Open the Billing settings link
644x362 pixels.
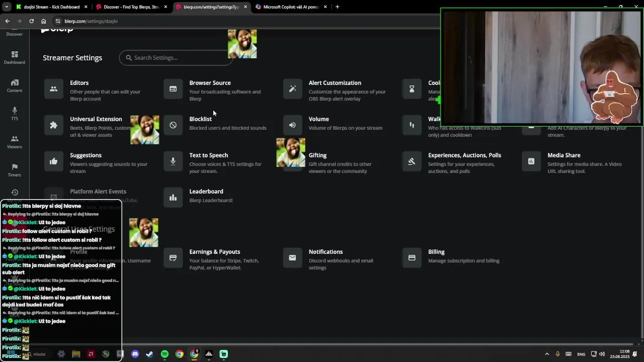[436, 252]
